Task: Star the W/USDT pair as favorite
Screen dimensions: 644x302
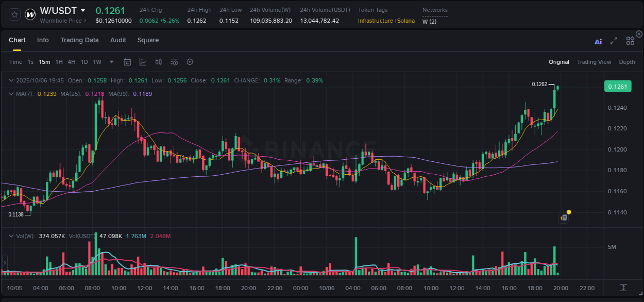Action: pyautogui.click(x=14, y=14)
